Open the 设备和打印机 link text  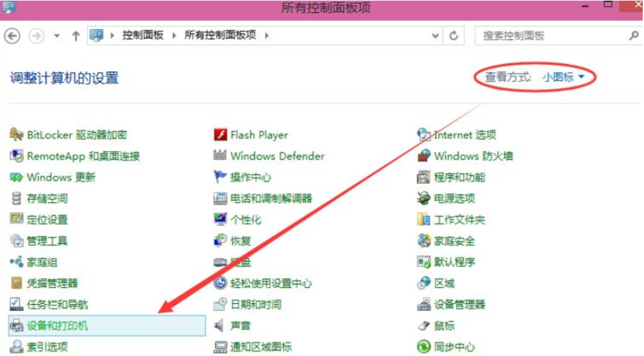tap(58, 326)
